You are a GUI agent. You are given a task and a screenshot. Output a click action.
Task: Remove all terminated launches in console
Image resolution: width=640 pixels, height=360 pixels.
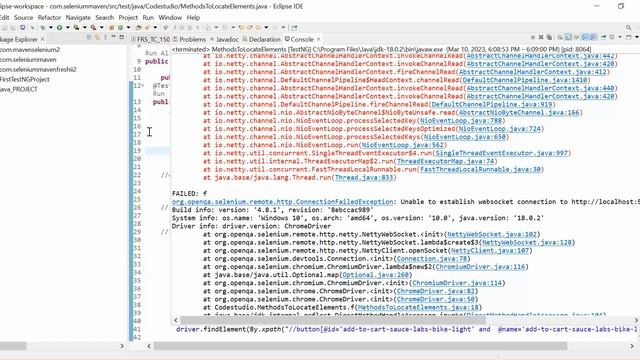coord(549,37)
